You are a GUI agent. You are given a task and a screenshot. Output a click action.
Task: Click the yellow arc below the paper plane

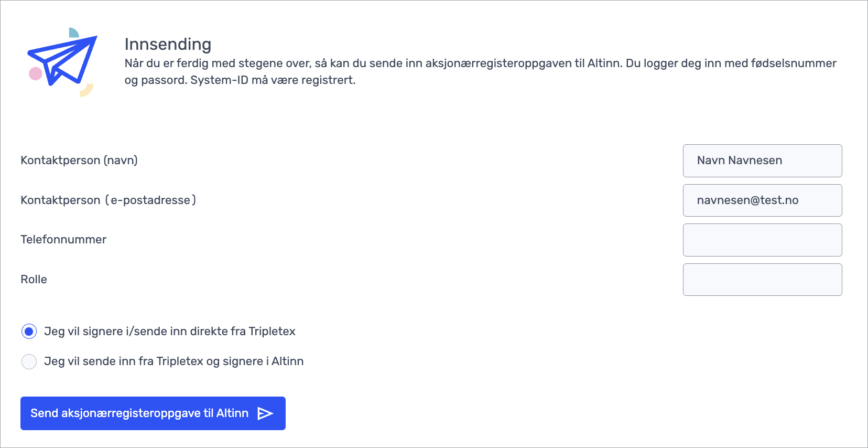pyautogui.click(x=87, y=91)
